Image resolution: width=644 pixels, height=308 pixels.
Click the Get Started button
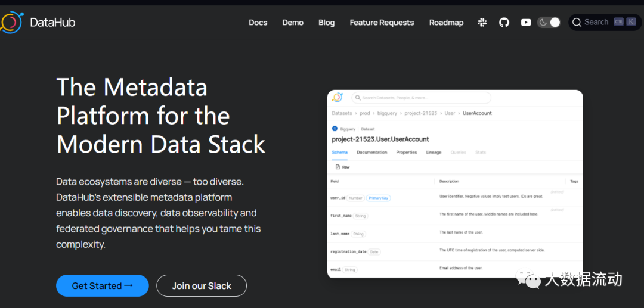click(x=103, y=285)
